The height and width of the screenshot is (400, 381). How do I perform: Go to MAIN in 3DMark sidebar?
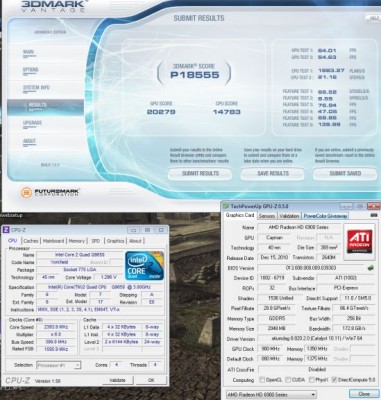pyautogui.click(x=28, y=52)
